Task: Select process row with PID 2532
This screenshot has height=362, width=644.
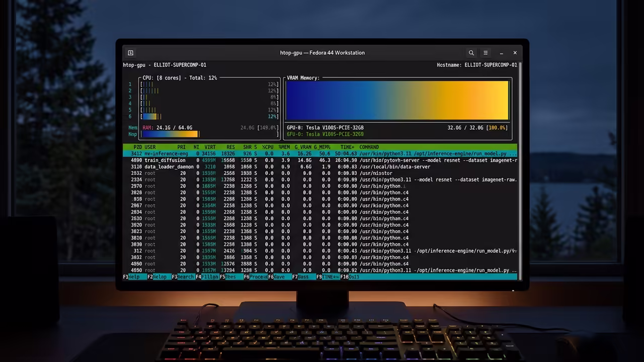Action: coord(320,173)
